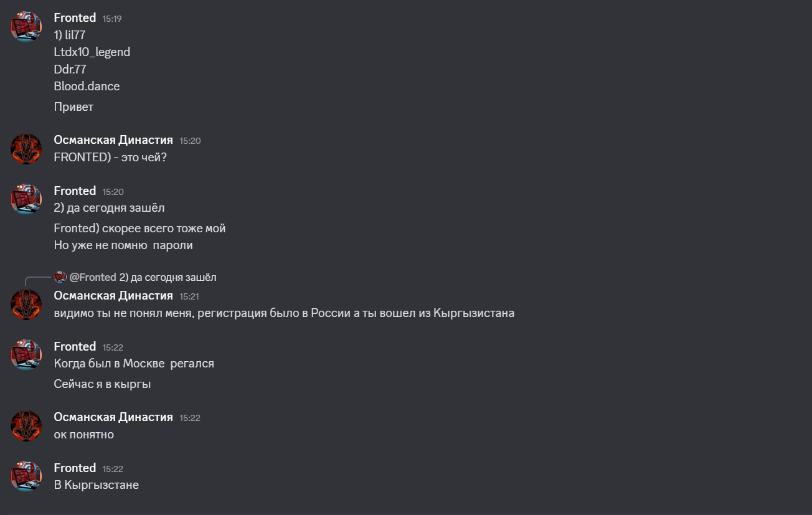Open the @Fronted mention in the reply preview
Viewport: 812px width, 515px height.
tap(93, 277)
